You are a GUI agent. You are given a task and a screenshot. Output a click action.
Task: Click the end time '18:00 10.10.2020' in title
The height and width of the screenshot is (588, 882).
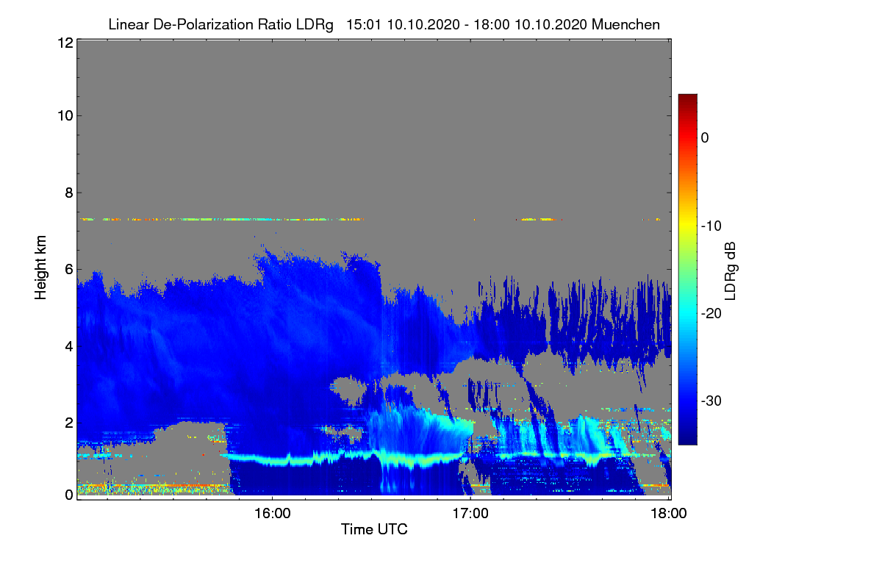pyautogui.click(x=528, y=24)
